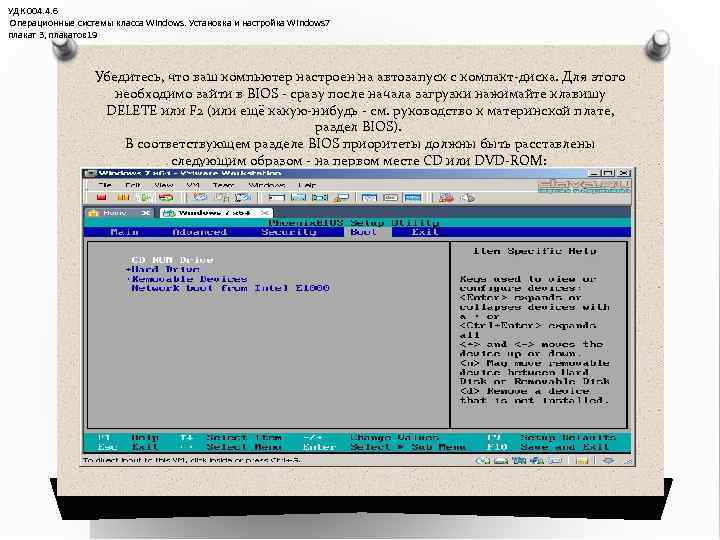720x540 pixels.
Task: Close the VMware Workstation window
Action: click(x=623, y=174)
